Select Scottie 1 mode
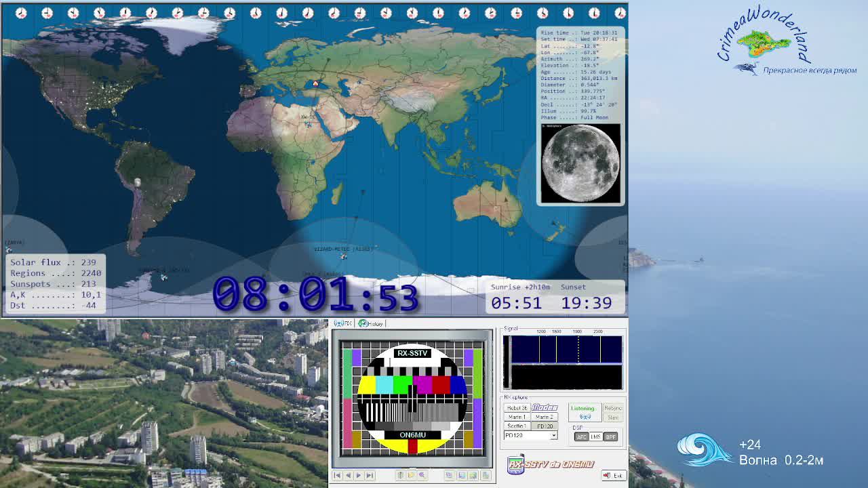This screenshot has height=488, width=868. [x=517, y=426]
